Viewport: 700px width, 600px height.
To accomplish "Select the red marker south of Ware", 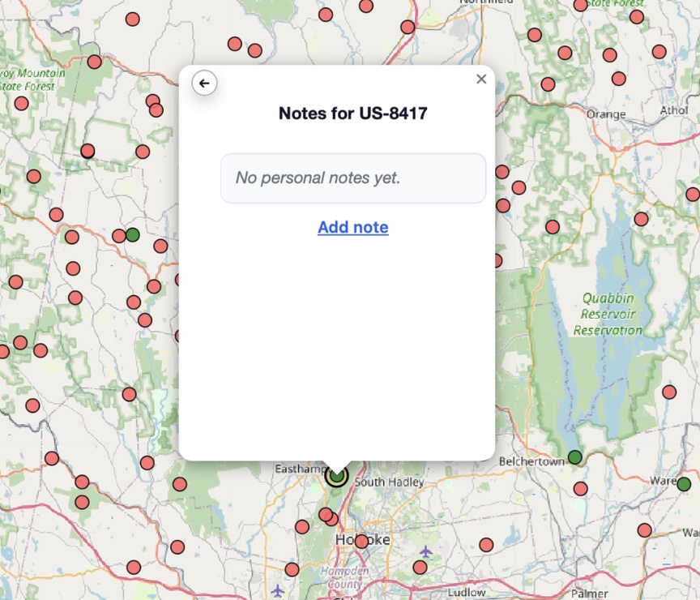I will click(644, 530).
